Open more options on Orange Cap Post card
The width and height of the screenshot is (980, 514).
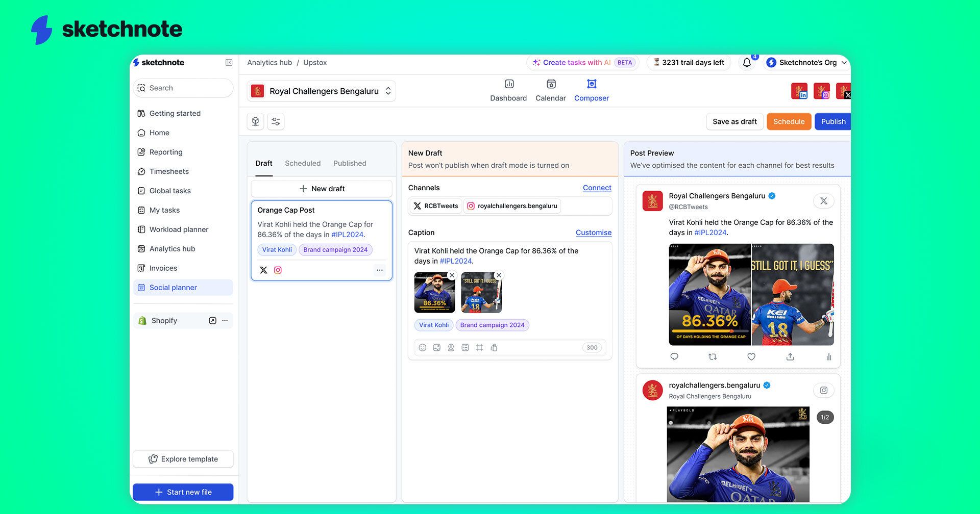click(x=379, y=270)
